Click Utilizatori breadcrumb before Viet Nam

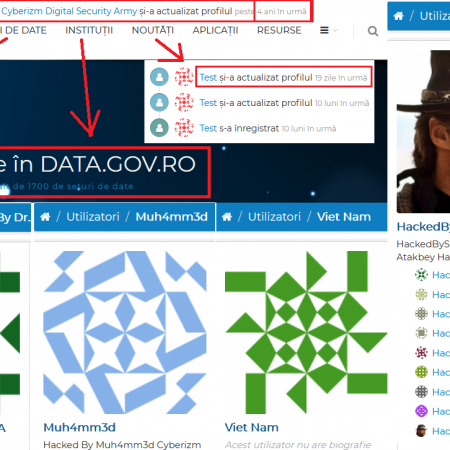274,217
